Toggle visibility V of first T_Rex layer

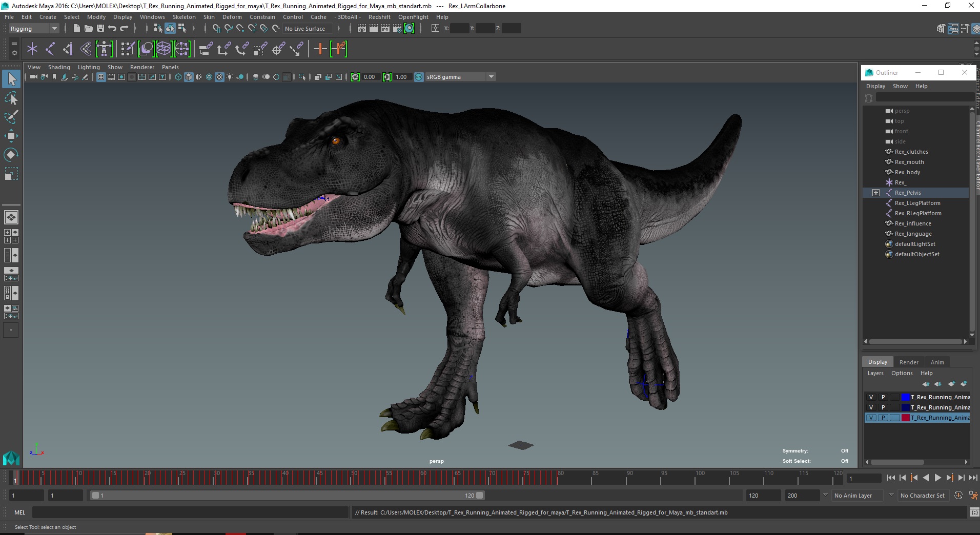871,397
